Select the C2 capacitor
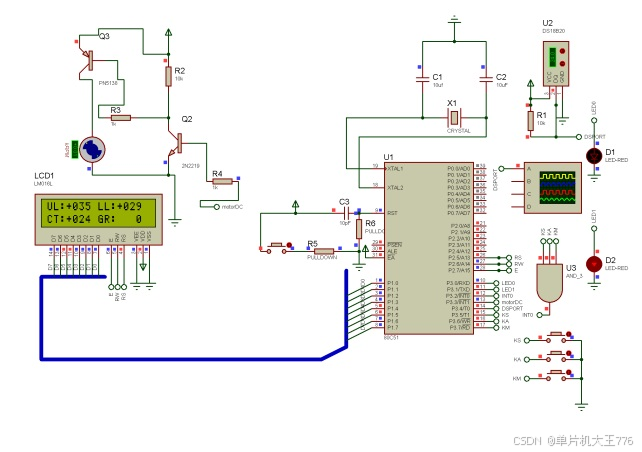 pos(486,79)
